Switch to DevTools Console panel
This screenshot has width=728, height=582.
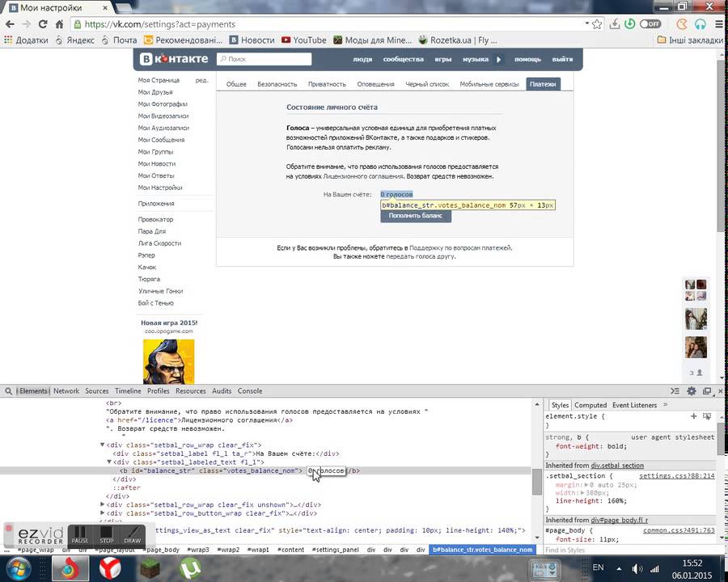(x=250, y=391)
